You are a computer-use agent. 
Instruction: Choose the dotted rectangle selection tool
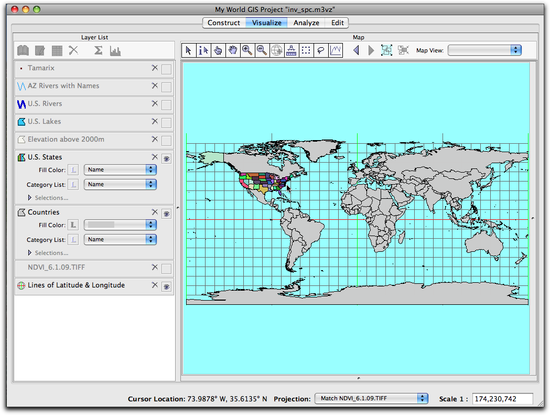pyautogui.click(x=306, y=51)
